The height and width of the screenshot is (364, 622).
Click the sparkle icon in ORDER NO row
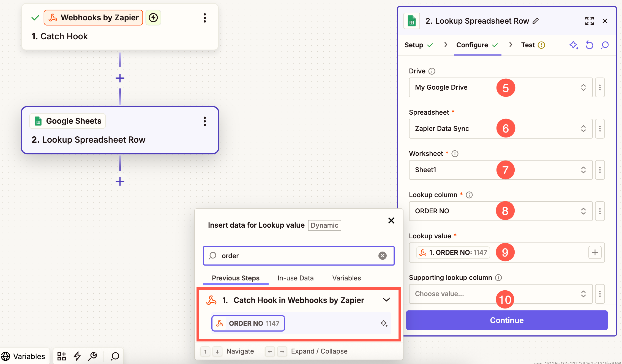coord(384,323)
